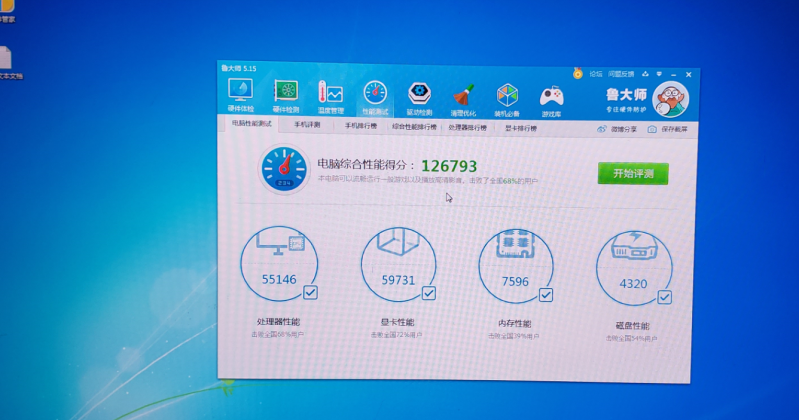Click the speedometer gauge icon beside overall score
This screenshot has height=420, width=799.
pyautogui.click(x=284, y=169)
